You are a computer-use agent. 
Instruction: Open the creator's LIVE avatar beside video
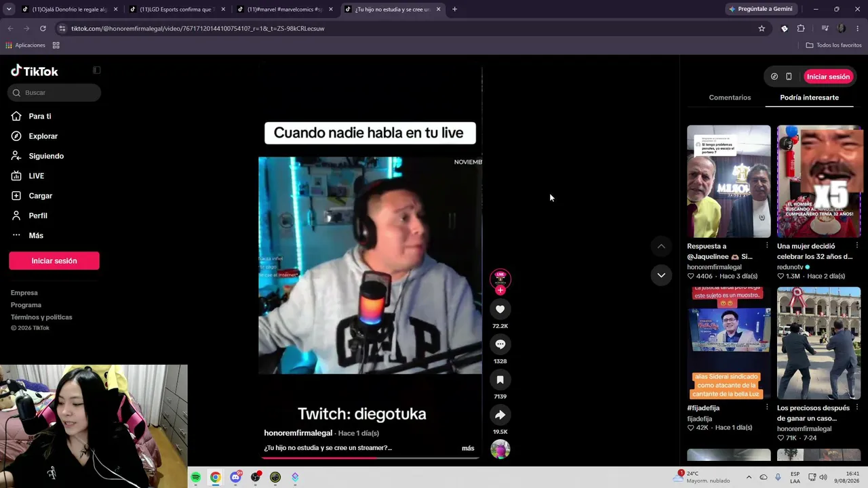point(500,278)
